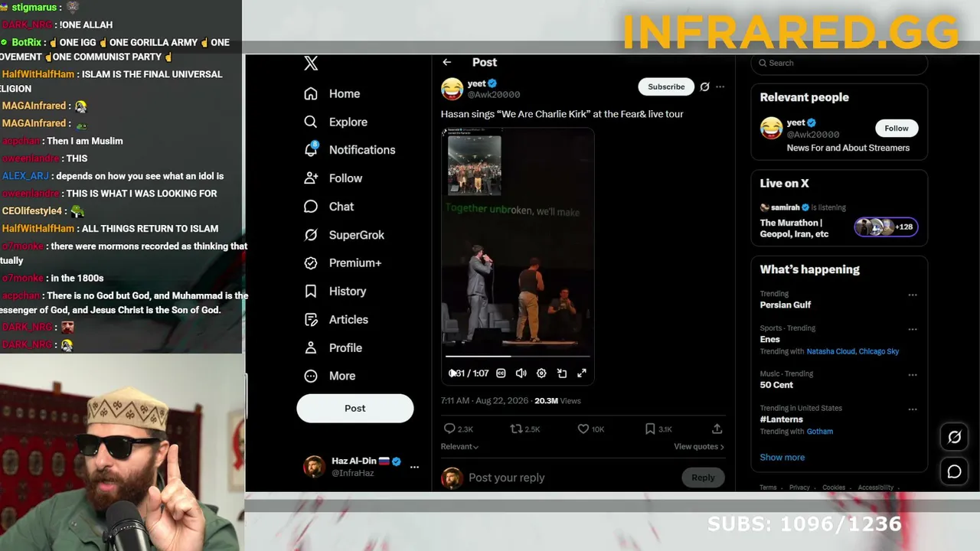Open more options for Persian Gulf trend

click(x=912, y=295)
